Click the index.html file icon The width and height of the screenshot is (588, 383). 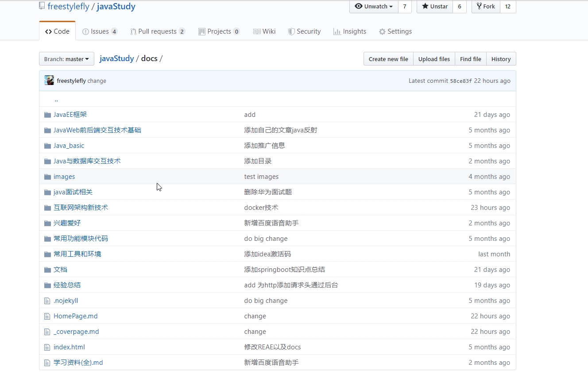[47, 347]
